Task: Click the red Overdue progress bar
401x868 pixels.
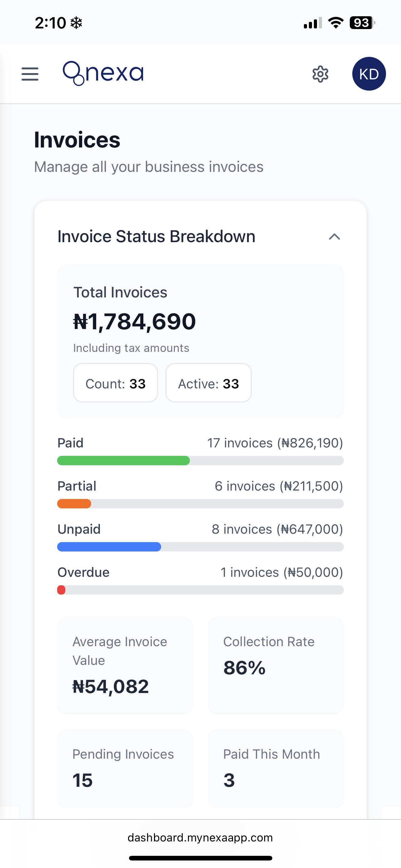Action: point(61,590)
